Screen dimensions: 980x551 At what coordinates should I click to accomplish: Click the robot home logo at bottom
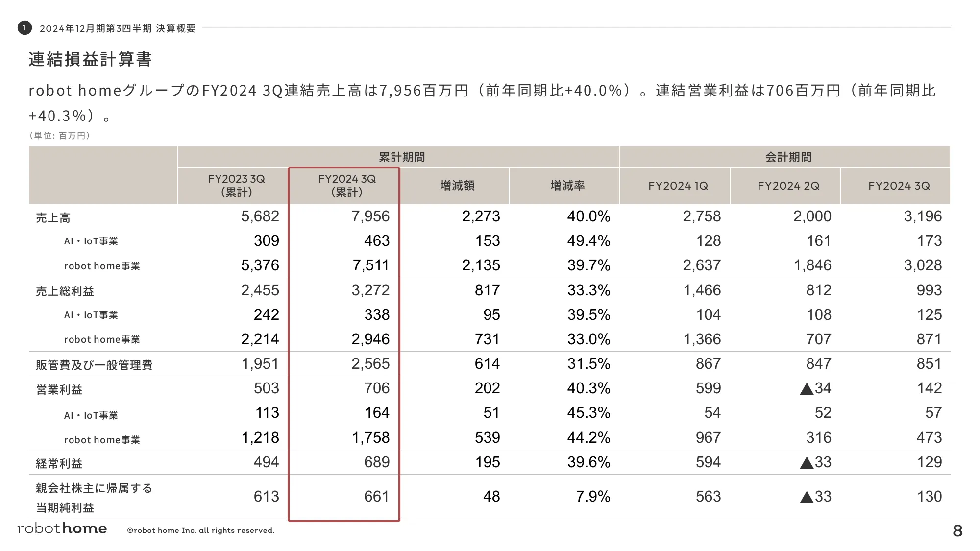(62, 529)
